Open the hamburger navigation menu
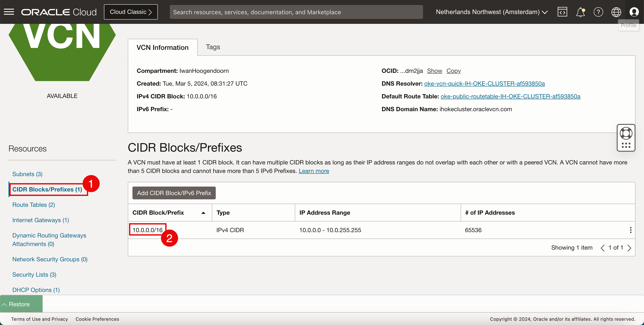Viewport: 644px width, 325px height. pyautogui.click(x=9, y=12)
